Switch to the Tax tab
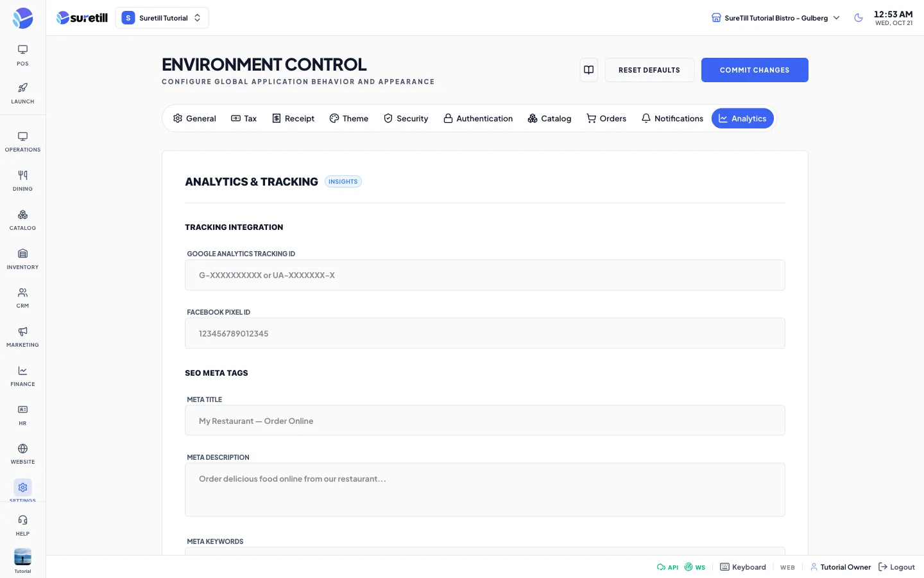This screenshot has height=578, width=924. tap(244, 118)
